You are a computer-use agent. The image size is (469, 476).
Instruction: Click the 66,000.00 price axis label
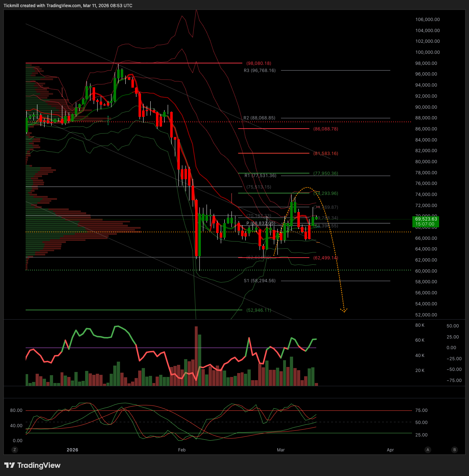coord(426,238)
